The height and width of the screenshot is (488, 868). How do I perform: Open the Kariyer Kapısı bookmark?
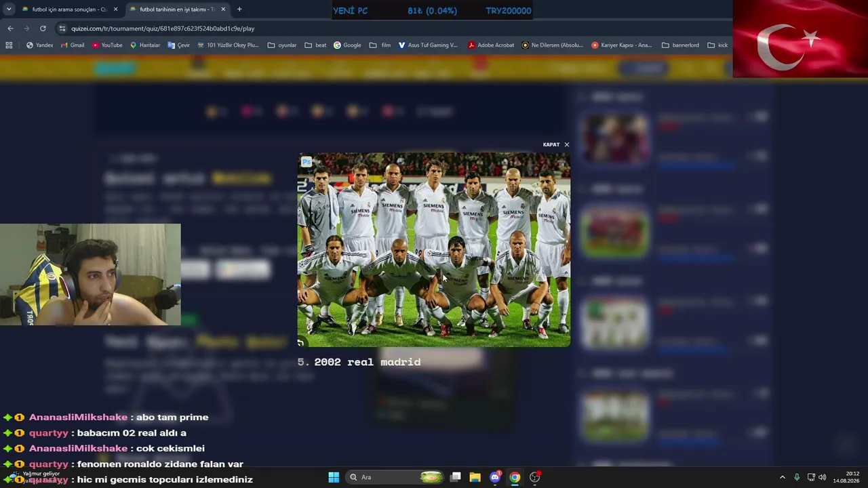pos(621,45)
